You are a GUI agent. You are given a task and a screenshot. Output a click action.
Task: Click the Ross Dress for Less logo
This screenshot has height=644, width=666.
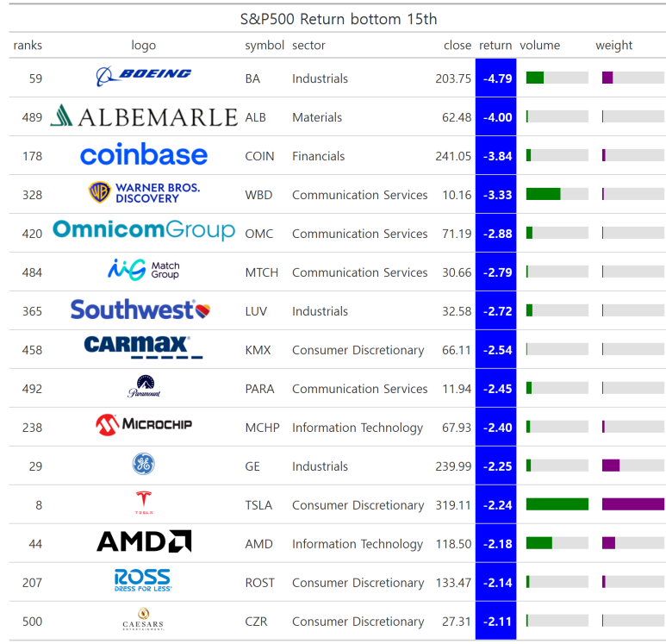coord(143,580)
